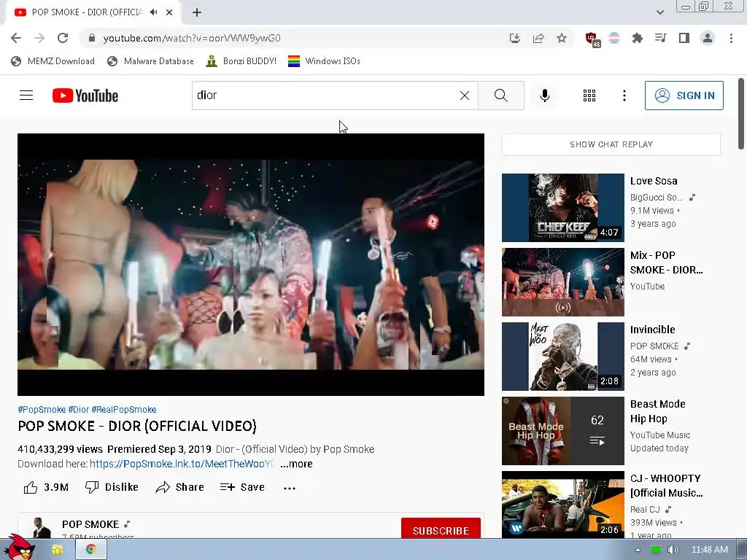Open Bonzi BUDDY! bookmark
Viewport: 747px width, 560px height.
point(241,61)
